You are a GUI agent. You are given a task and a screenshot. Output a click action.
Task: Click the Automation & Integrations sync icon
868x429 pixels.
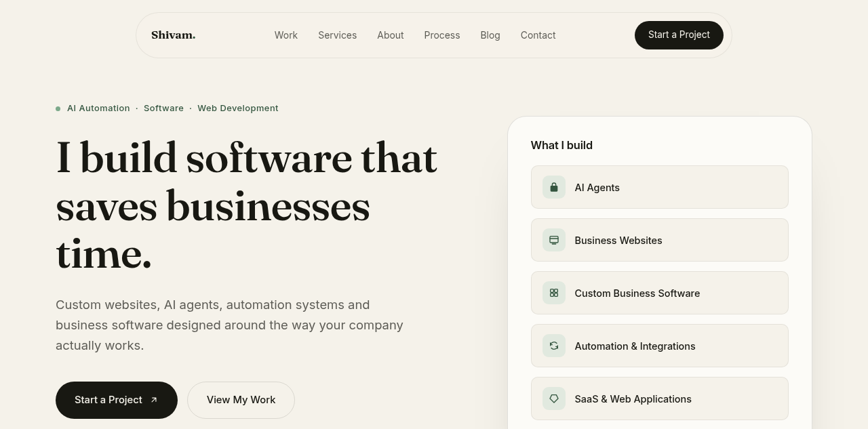554,346
